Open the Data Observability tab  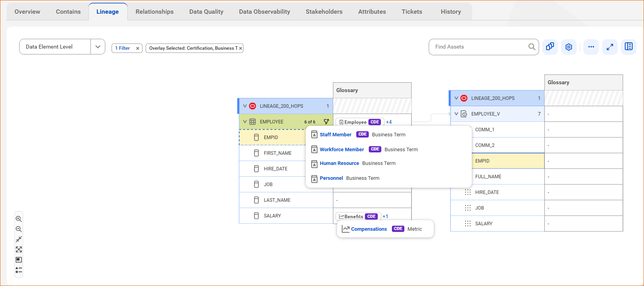265,12
